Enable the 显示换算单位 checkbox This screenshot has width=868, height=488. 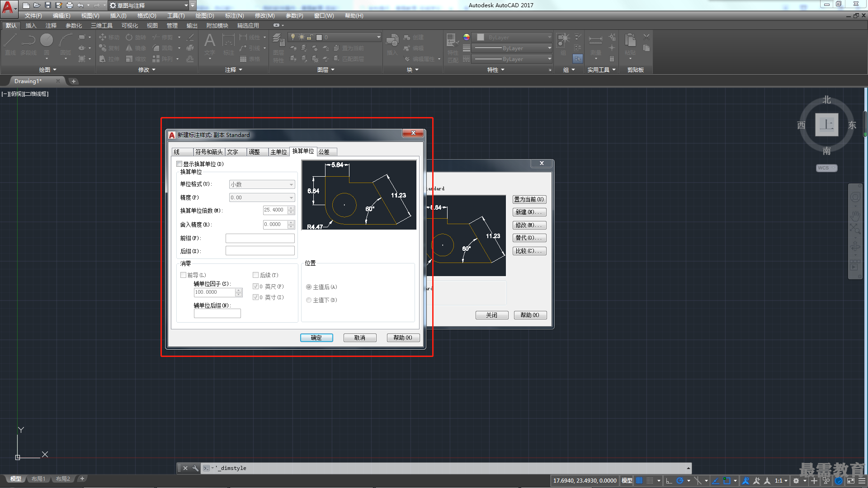click(179, 164)
